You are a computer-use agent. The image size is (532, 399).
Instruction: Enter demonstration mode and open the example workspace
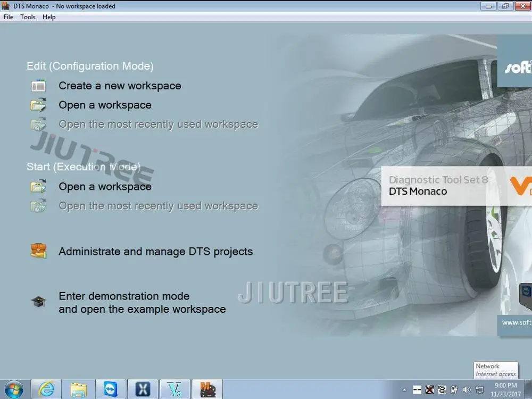tap(142, 303)
